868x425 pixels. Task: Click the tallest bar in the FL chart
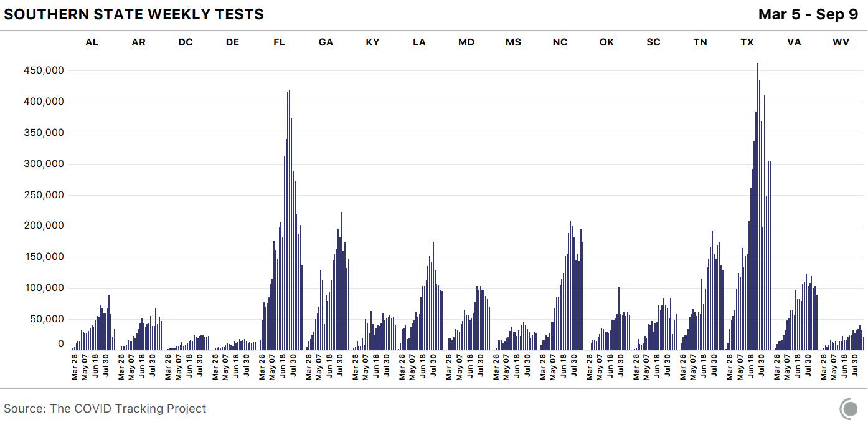pos(290,219)
